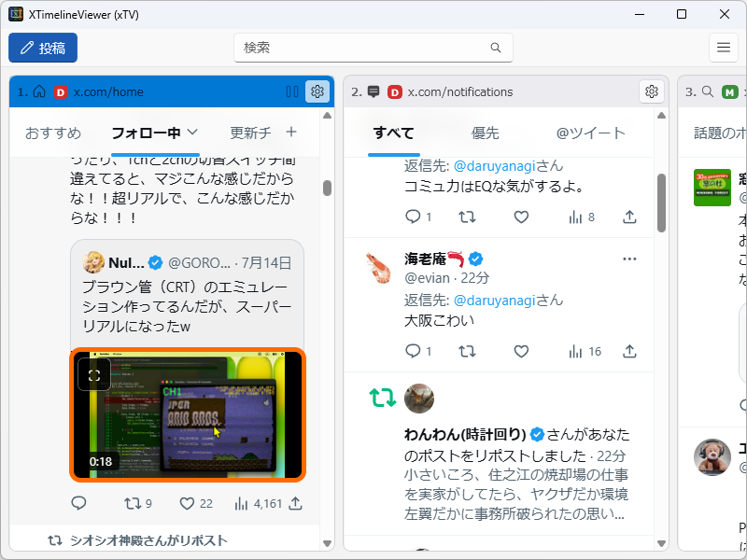Click the magnifier icon in search box
The height and width of the screenshot is (560, 747).
tap(496, 48)
